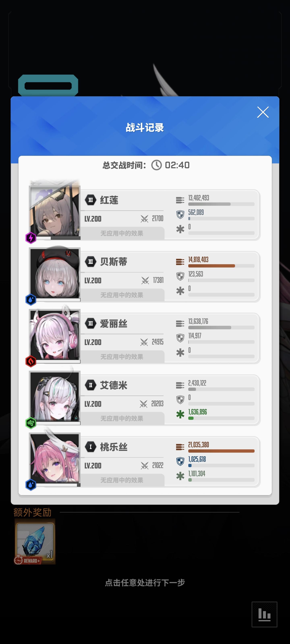
Task: Click 红莲's burst stage III badge
Action: (x=91, y=200)
